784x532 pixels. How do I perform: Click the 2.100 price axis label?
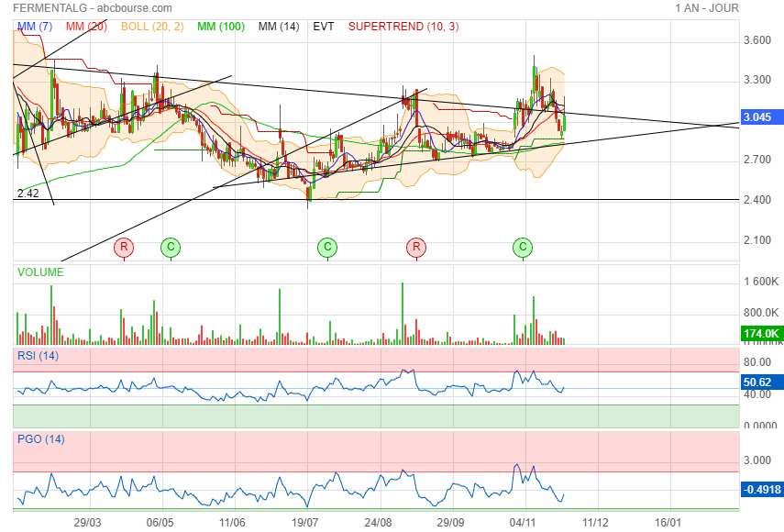coord(757,240)
